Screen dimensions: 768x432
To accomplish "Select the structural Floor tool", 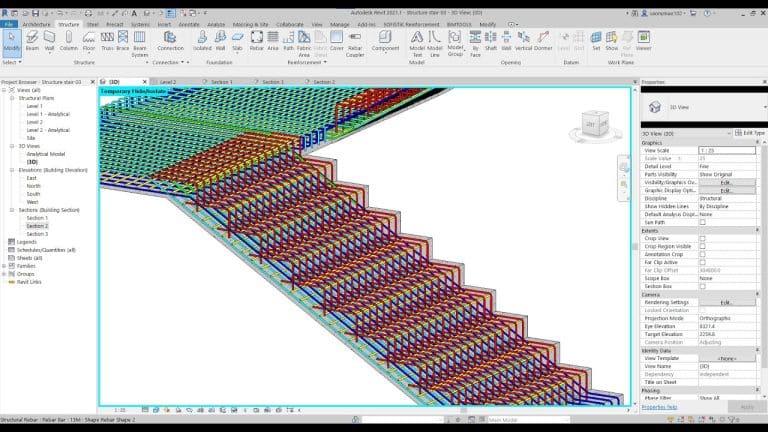I will pyautogui.click(x=89, y=41).
